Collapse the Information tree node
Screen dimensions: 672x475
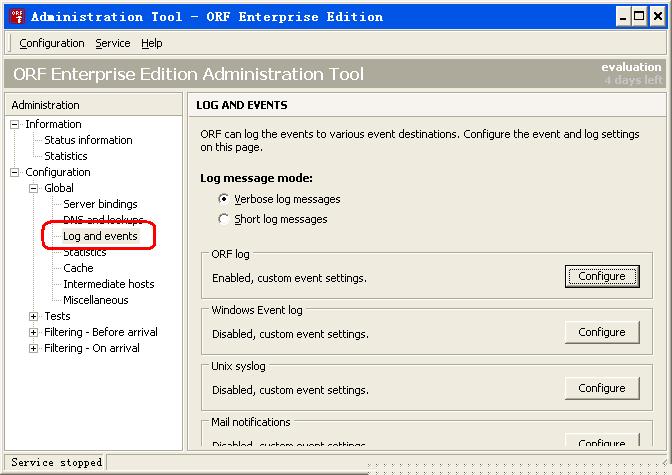pos(15,124)
